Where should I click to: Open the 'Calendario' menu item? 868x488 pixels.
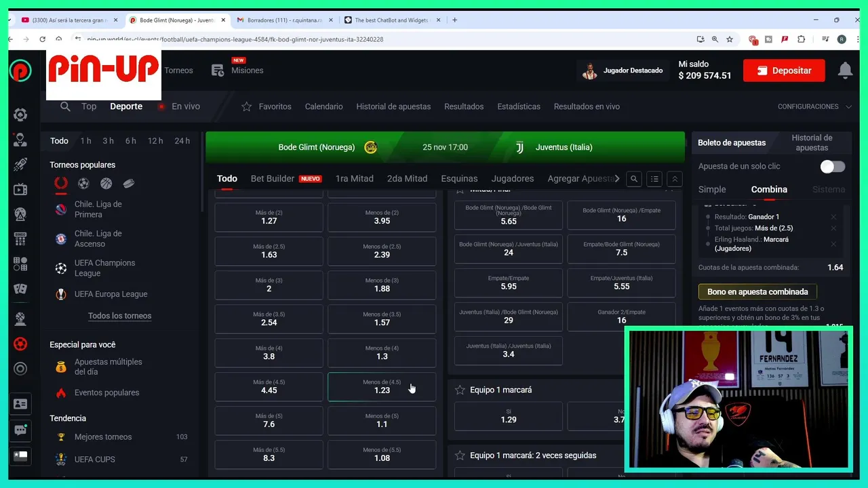pyautogui.click(x=323, y=106)
